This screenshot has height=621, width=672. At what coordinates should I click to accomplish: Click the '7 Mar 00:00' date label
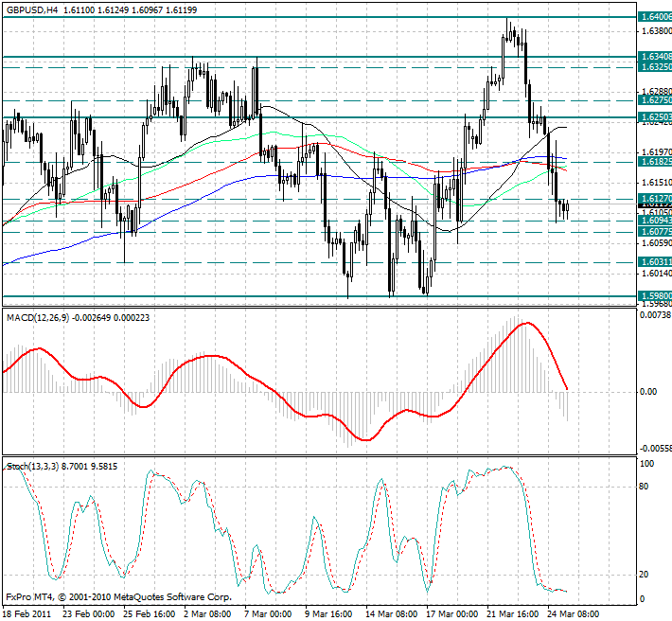click(268, 613)
